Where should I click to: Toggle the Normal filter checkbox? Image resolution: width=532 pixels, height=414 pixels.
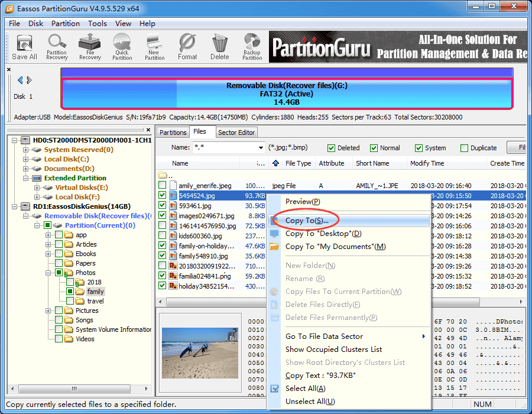[x=374, y=148]
